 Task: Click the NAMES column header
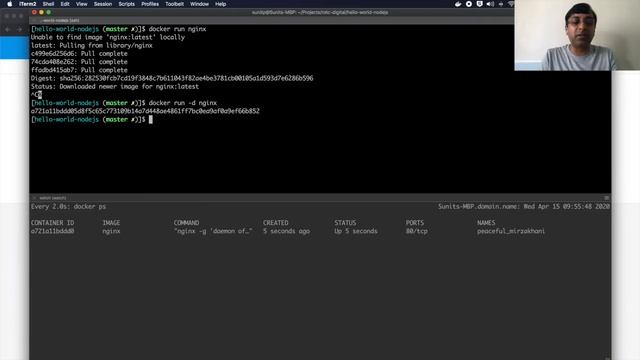coord(486,223)
